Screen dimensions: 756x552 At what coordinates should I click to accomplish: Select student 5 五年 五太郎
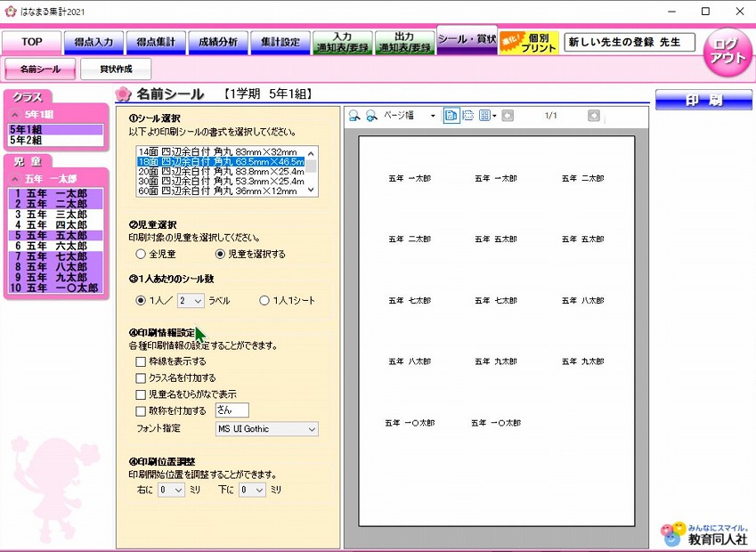coord(56,235)
